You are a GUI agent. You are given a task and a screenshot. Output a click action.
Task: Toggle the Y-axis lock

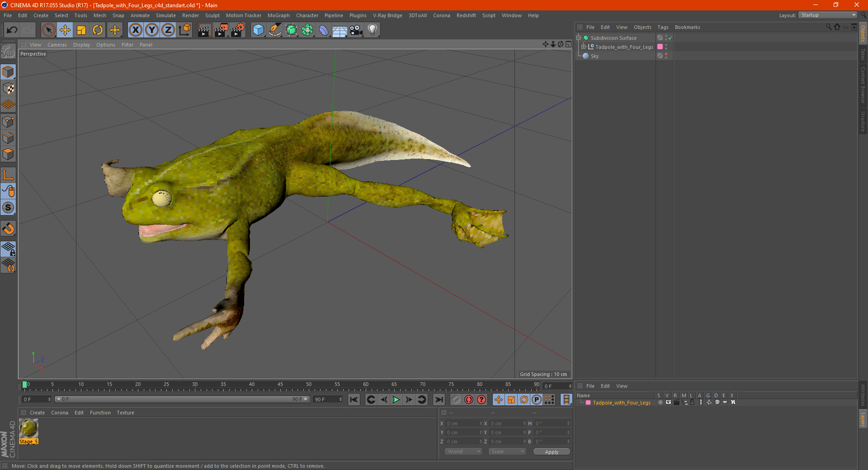(x=152, y=30)
